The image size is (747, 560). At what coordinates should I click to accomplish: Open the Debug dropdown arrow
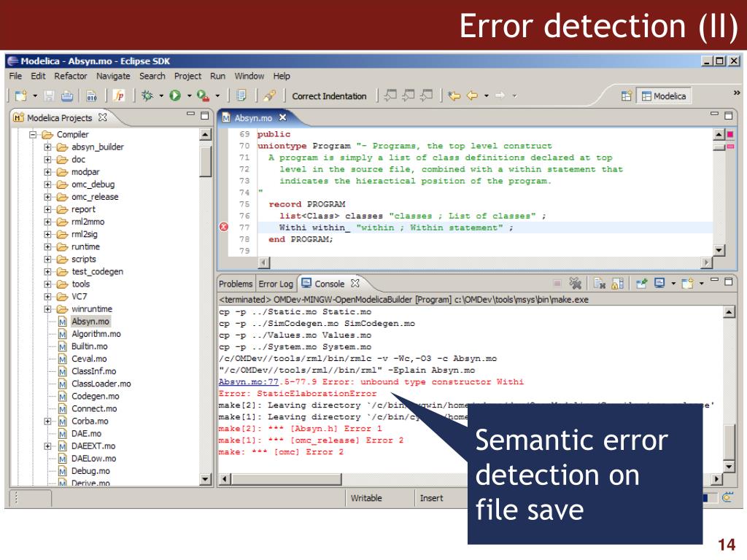coord(161,96)
